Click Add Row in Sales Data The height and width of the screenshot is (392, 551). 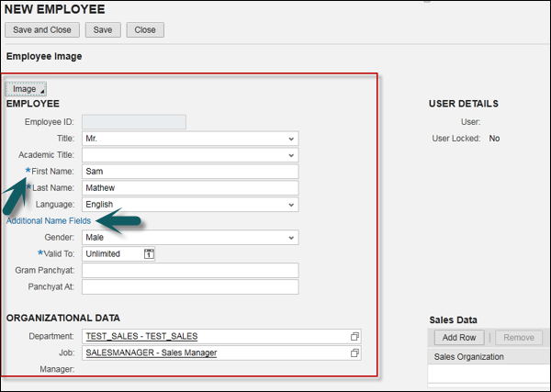coord(458,338)
